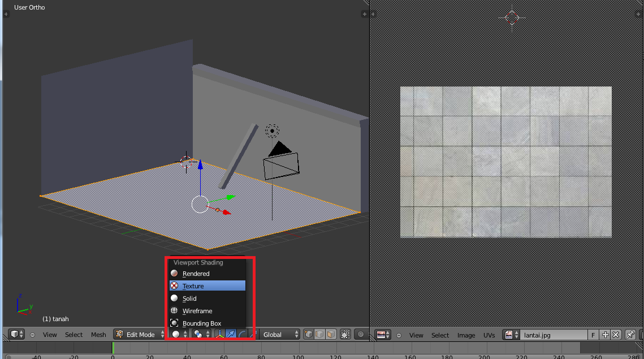Viewport: 644px width, 359px height.
Task: Click the 2D cursor in the UV editor
Action: click(x=512, y=18)
